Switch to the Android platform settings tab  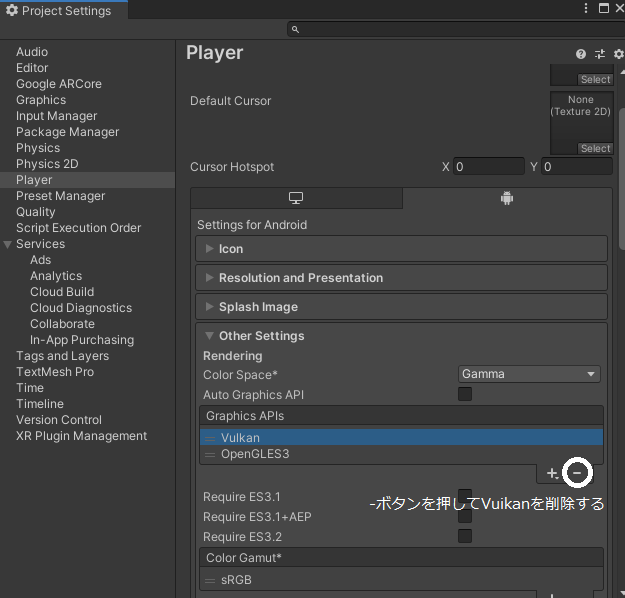point(507,198)
